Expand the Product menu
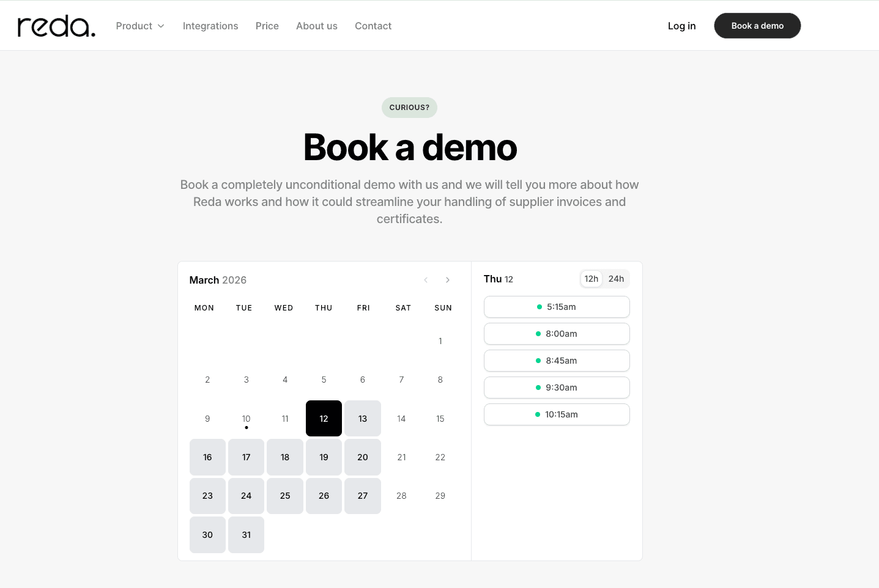 (x=140, y=26)
